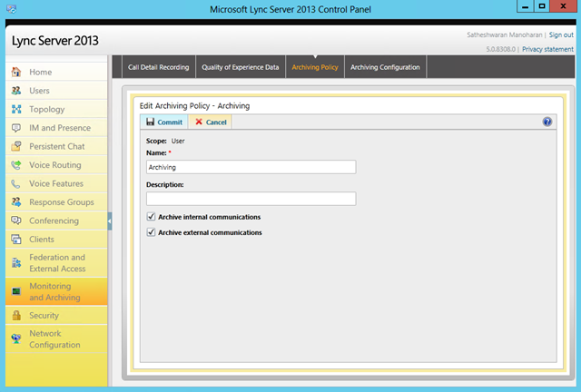The image size is (581, 392).
Task: Switch to Call Detail Recording tab
Action: click(x=159, y=67)
